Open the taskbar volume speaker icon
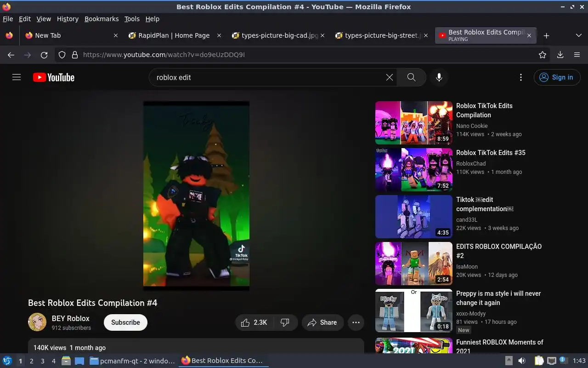The image size is (588, 368). click(x=522, y=361)
